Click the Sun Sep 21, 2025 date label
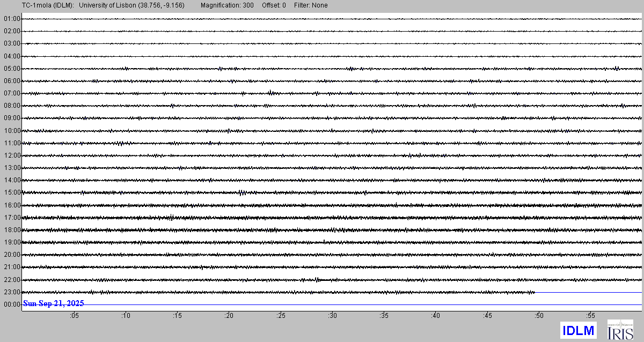The image size is (644, 342). click(x=54, y=303)
